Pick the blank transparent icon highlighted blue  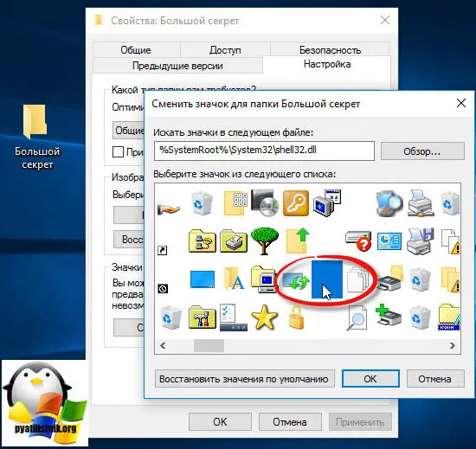[327, 279]
